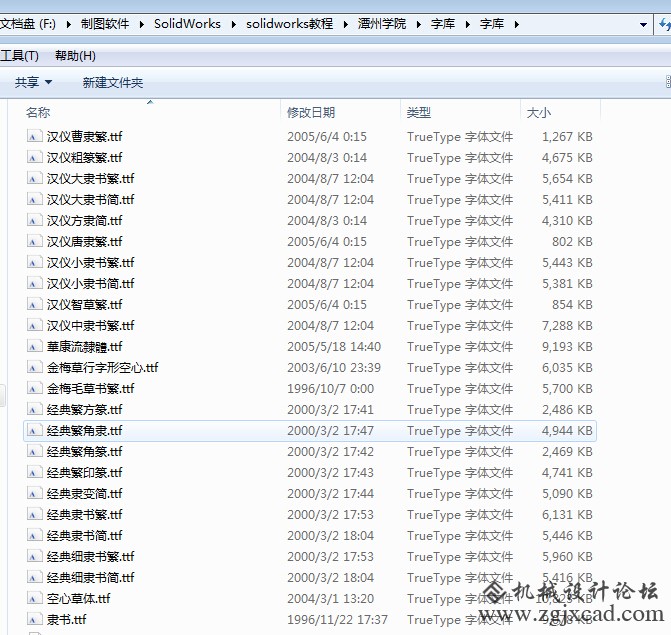Click the font file icon for 汉仪曹隶繁.ttf
This screenshot has width=671, height=635.
[x=35, y=136]
